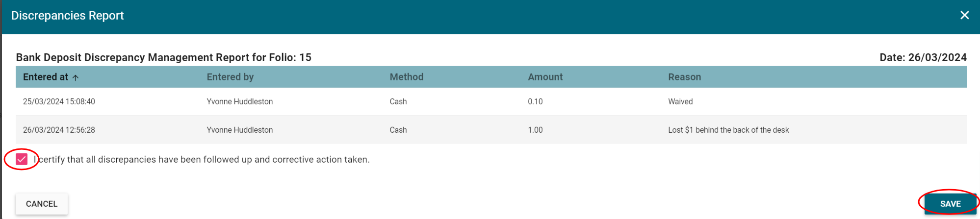This screenshot has height=219, width=980.
Task: Sort by the Reason column header
Action: [x=684, y=77]
